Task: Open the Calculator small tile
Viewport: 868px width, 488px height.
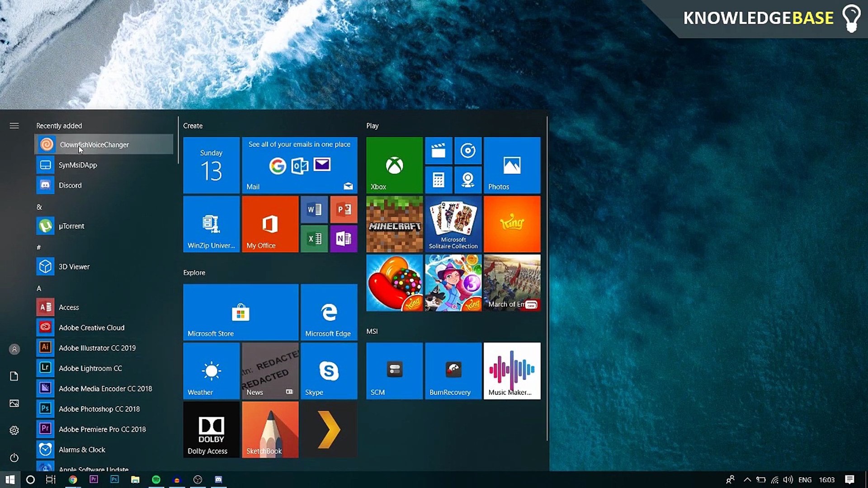Action: [x=438, y=180]
